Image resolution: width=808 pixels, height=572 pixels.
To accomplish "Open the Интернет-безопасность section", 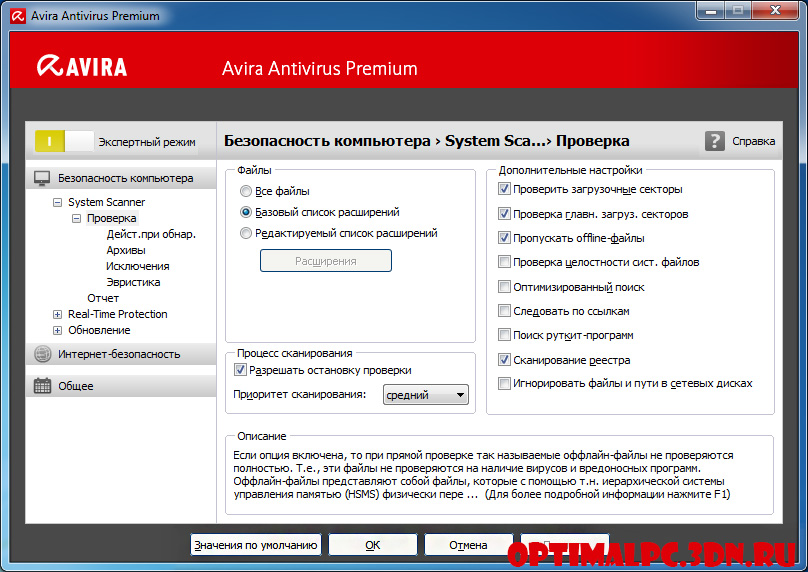I will (x=121, y=354).
